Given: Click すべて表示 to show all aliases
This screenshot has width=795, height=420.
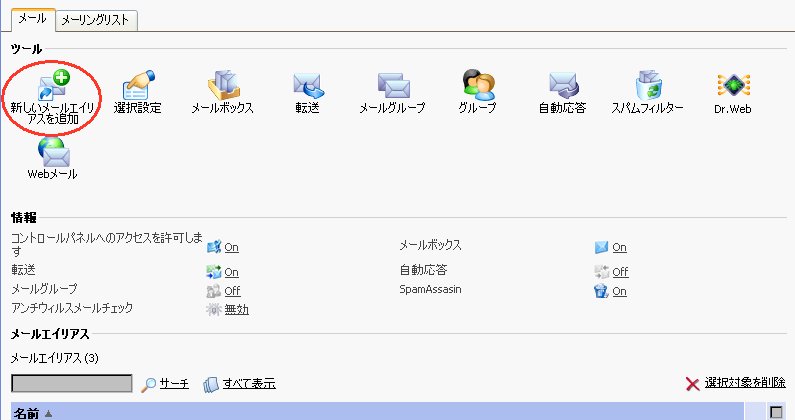Looking at the screenshot, I should click(249, 384).
